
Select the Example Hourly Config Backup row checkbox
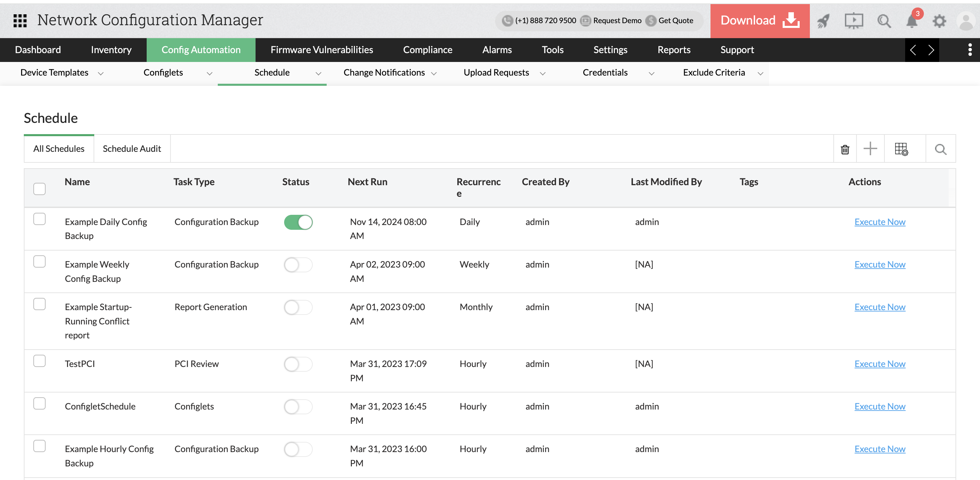coord(39,445)
